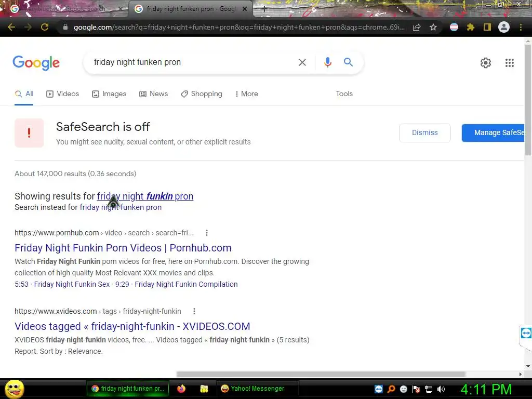Viewport: 532px width, 399px height.
Task: Switch to the Images tab
Action: coord(109,94)
